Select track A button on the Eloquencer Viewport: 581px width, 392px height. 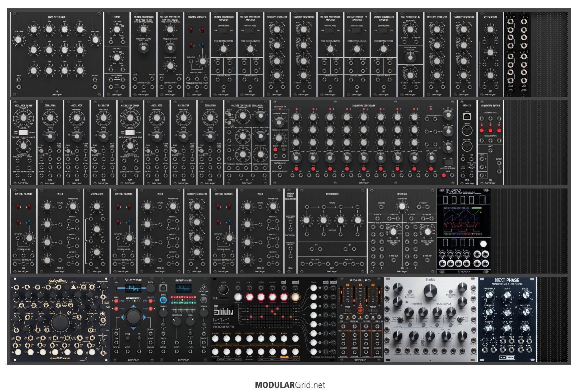click(x=314, y=288)
